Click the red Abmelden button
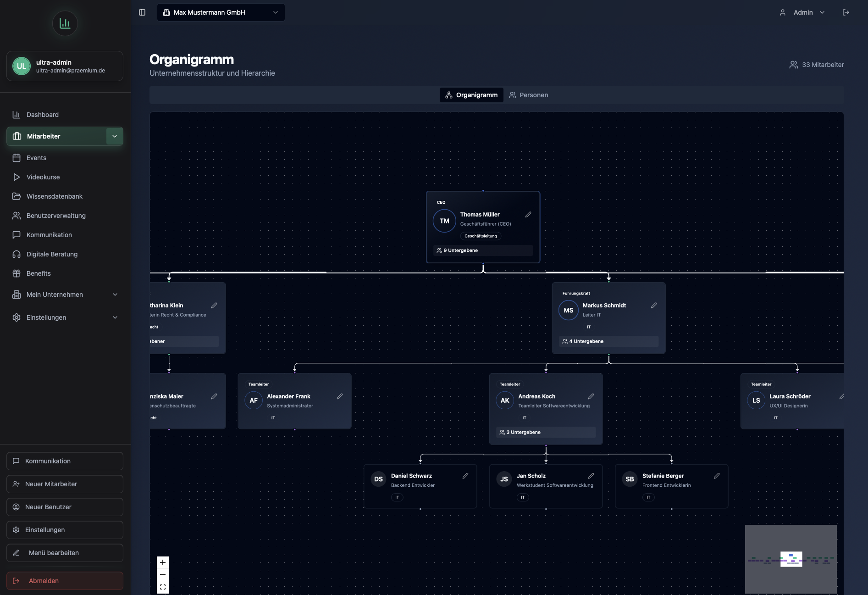The width and height of the screenshot is (868, 595). click(65, 581)
